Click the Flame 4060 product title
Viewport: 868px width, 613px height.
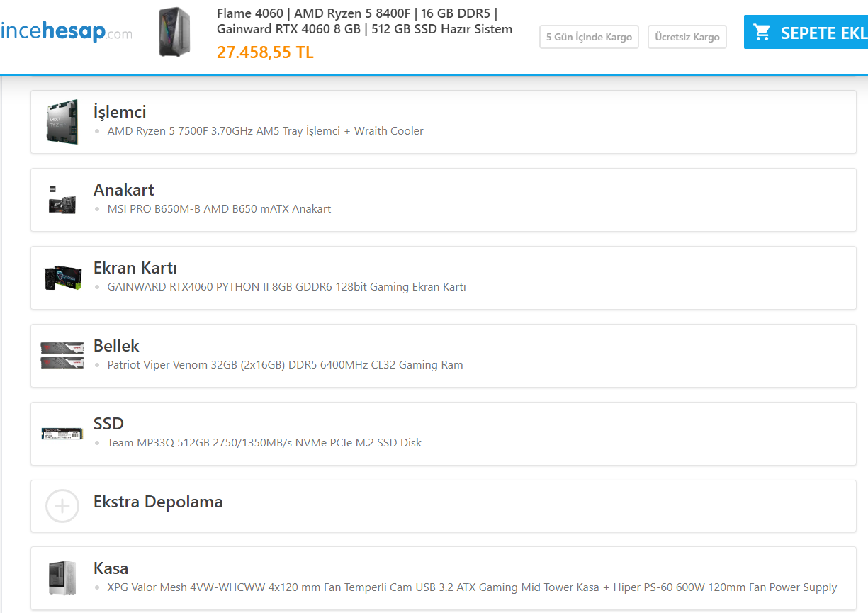coord(364,21)
